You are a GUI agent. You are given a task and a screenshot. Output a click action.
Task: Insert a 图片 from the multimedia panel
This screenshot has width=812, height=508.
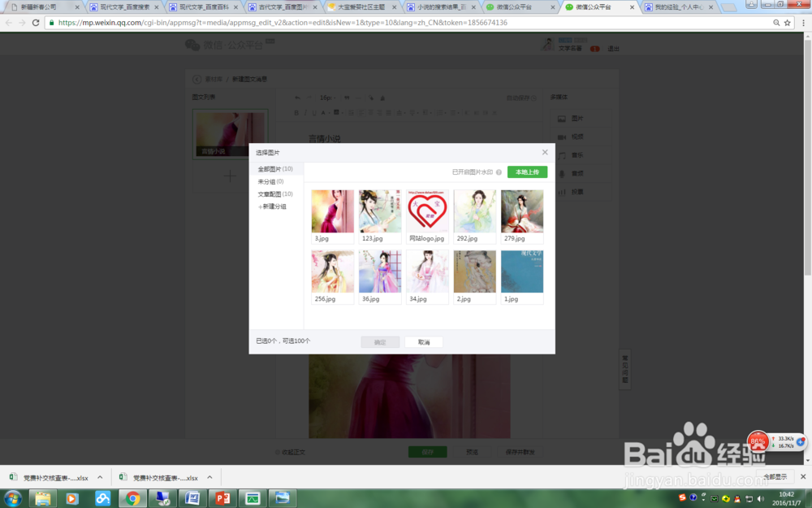579,118
